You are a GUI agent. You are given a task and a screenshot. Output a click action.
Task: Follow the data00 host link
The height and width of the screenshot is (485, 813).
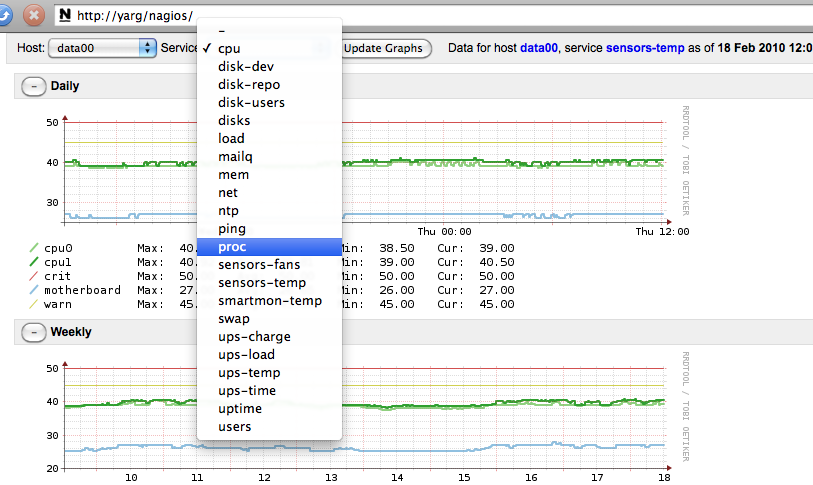(539, 48)
